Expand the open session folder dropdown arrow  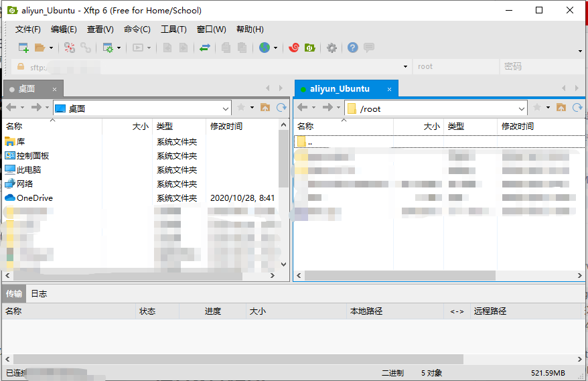tap(52, 48)
